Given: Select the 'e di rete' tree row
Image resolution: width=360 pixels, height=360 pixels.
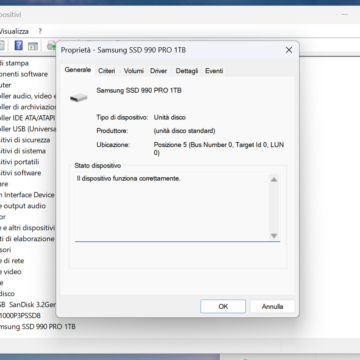Looking at the screenshot, I should coord(12,261).
